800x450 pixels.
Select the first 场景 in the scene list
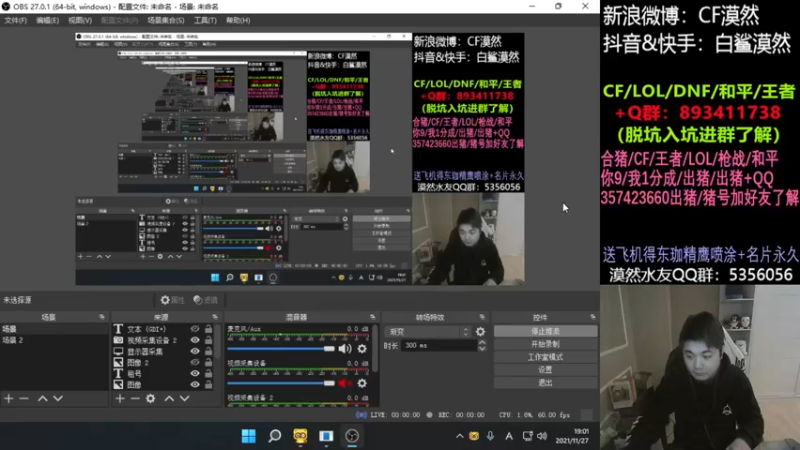click(x=55, y=329)
